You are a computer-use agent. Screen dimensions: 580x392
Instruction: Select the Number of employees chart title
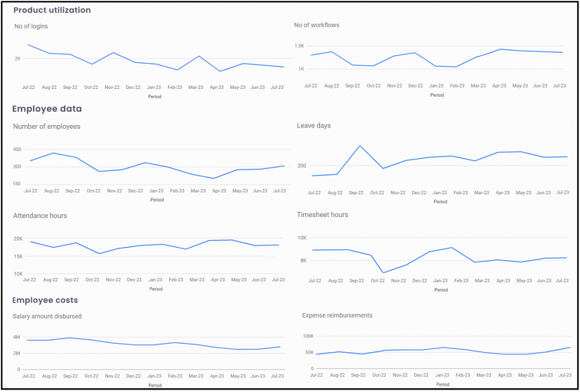pos(46,126)
